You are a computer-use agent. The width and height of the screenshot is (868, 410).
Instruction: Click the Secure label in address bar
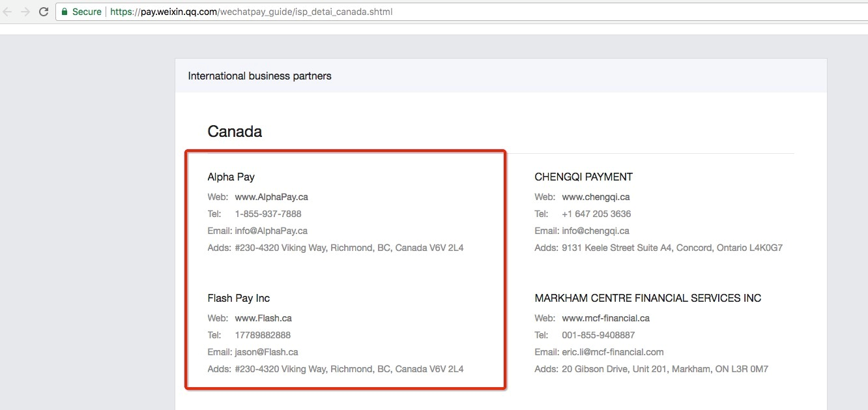[x=87, y=12]
